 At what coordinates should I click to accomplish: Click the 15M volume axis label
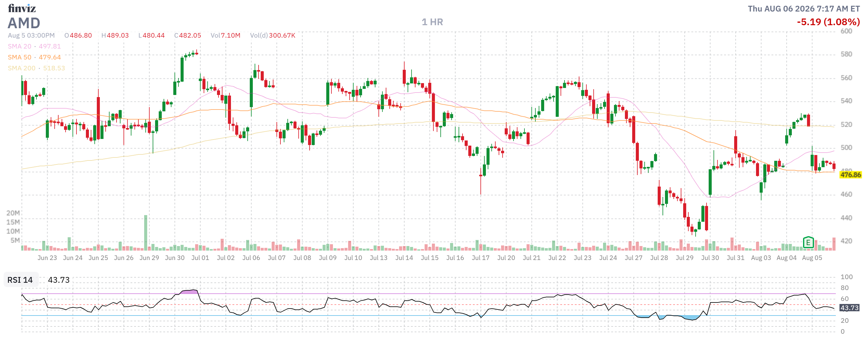13,222
